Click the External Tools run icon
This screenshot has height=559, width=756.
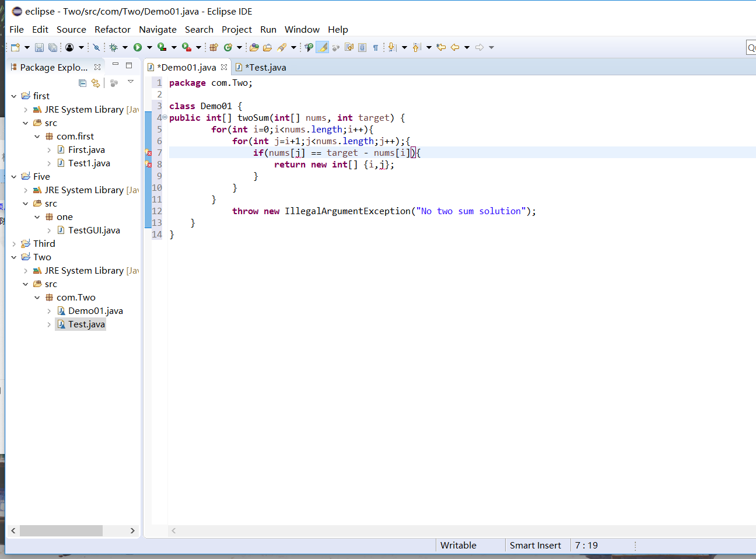[186, 47]
